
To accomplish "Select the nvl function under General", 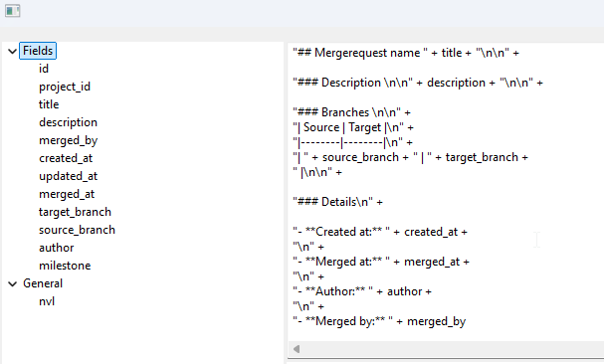I will 47,301.
